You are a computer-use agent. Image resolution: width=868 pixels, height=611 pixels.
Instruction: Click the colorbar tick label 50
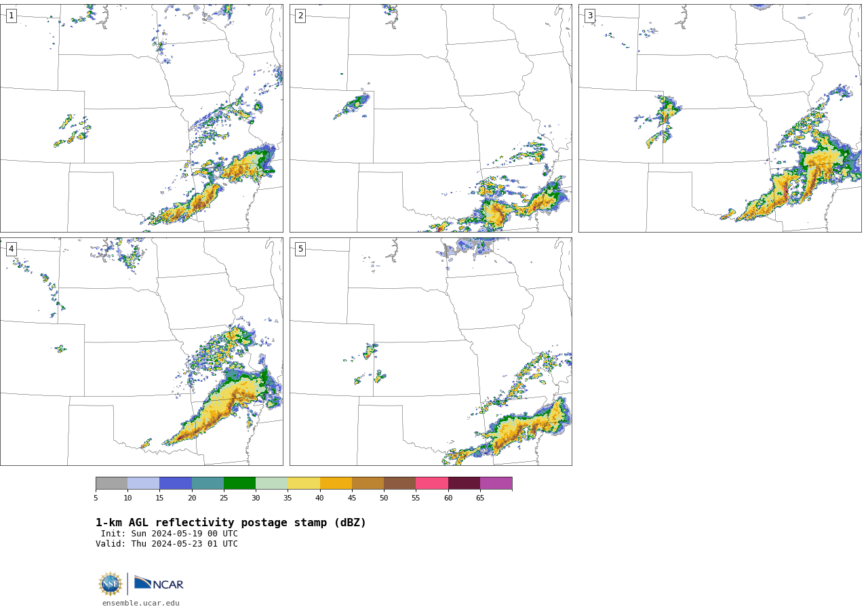(384, 498)
